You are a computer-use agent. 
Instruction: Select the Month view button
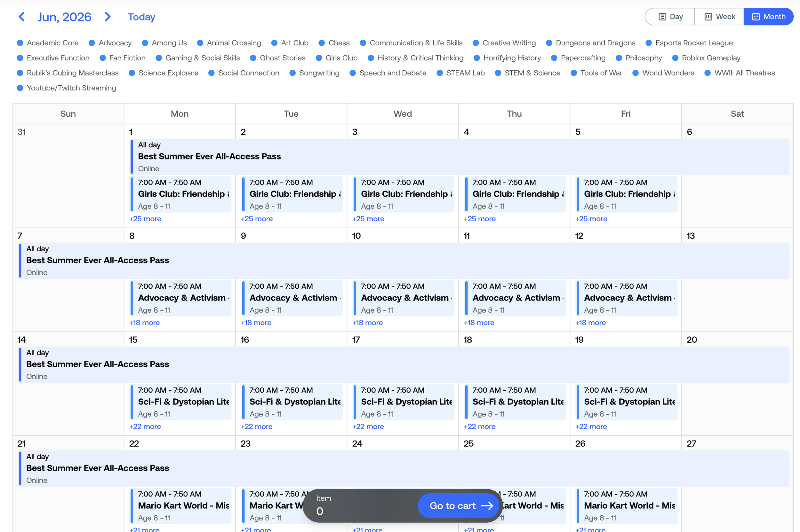768,17
